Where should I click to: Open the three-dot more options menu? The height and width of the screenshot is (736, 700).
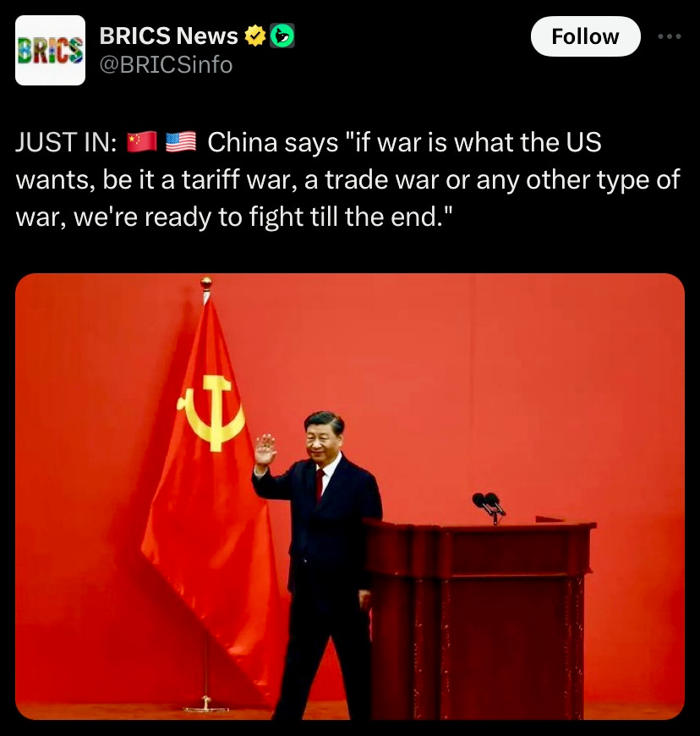pyautogui.click(x=670, y=36)
